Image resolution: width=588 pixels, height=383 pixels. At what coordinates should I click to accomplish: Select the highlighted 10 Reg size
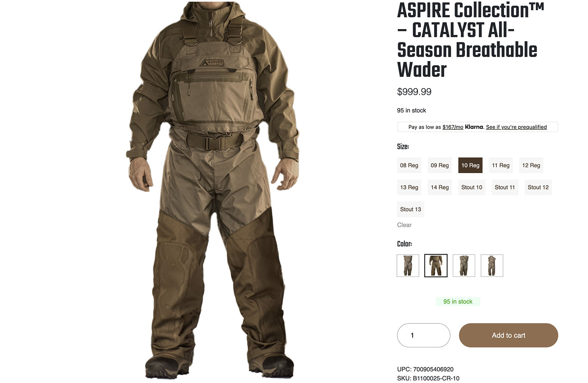470,165
